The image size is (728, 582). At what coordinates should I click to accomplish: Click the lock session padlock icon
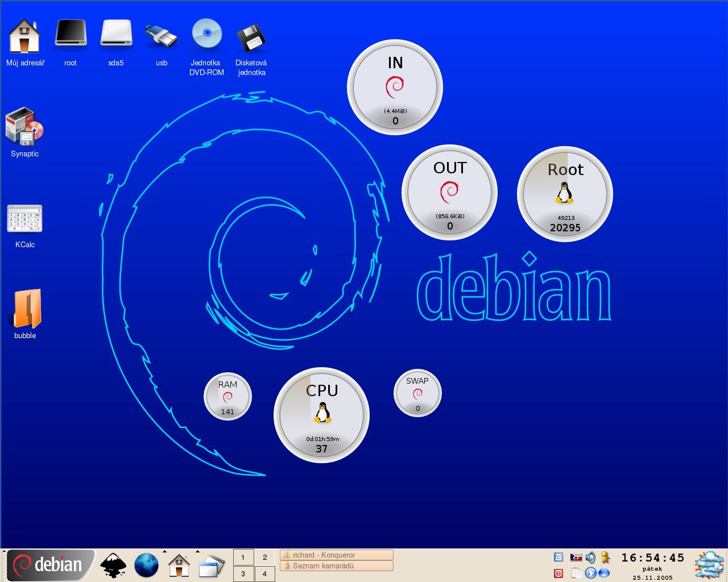pos(559,558)
